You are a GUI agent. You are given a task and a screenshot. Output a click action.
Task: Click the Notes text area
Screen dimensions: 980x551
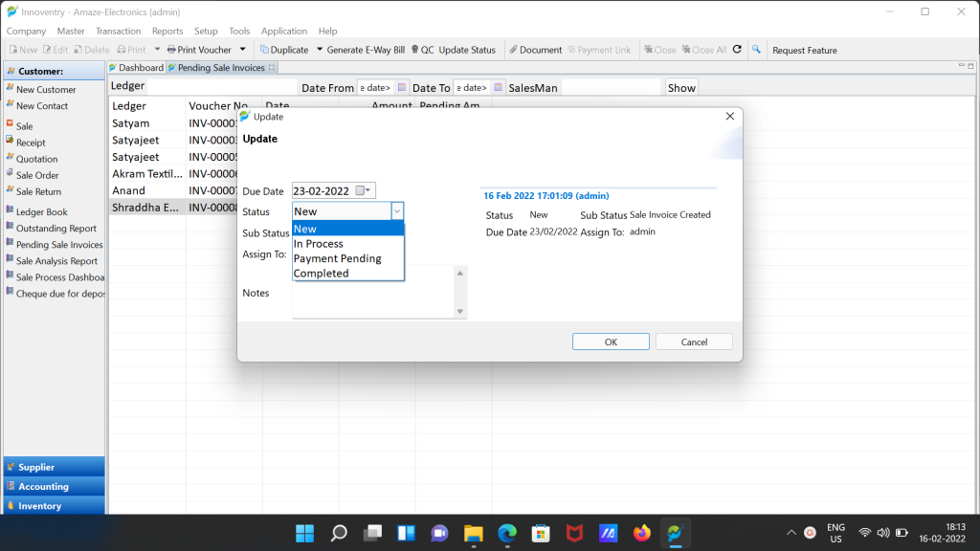(x=374, y=293)
